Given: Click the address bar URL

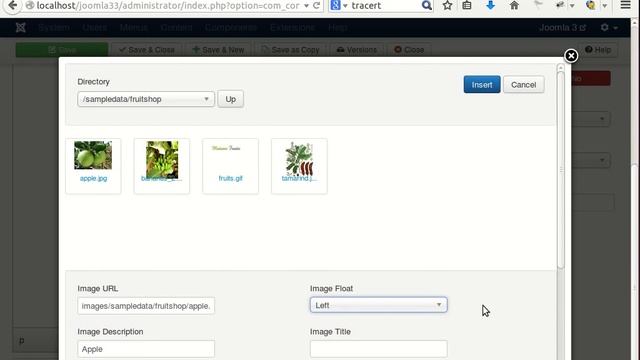Looking at the screenshot, I should (168, 6).
